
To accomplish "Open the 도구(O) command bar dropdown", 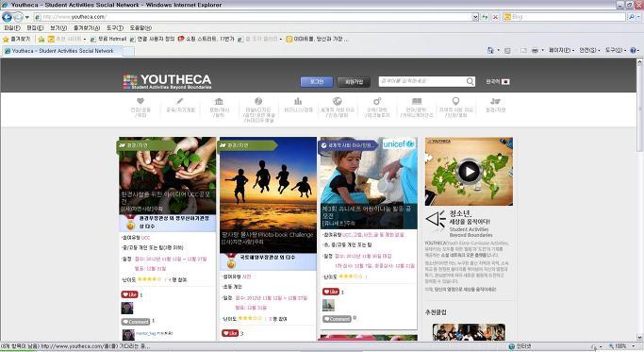I will click(x=616, y=50).
